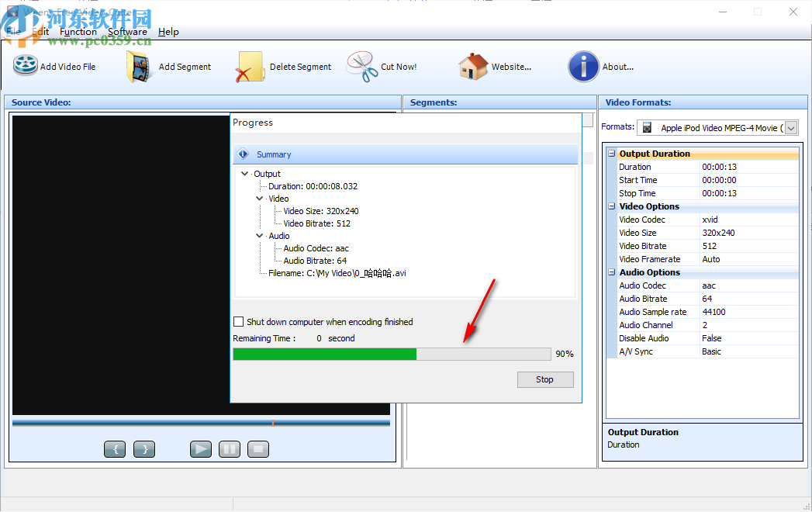Screen dimensions: 812x512
Task: Collapse the Video Options property group
Action: point(612,206)
